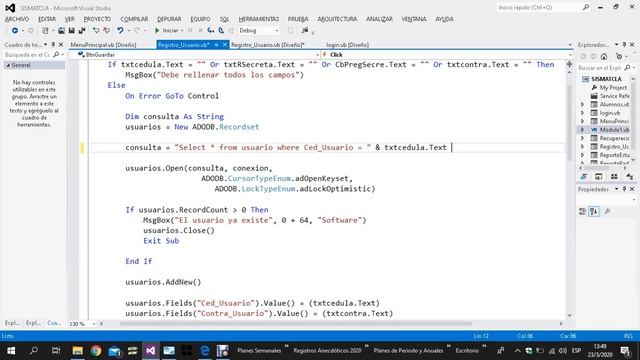This screenshot has width=640, height=360.
Task: Click Solution Explorer home icon
Action: pyautogui.click(x=604, y=56)
